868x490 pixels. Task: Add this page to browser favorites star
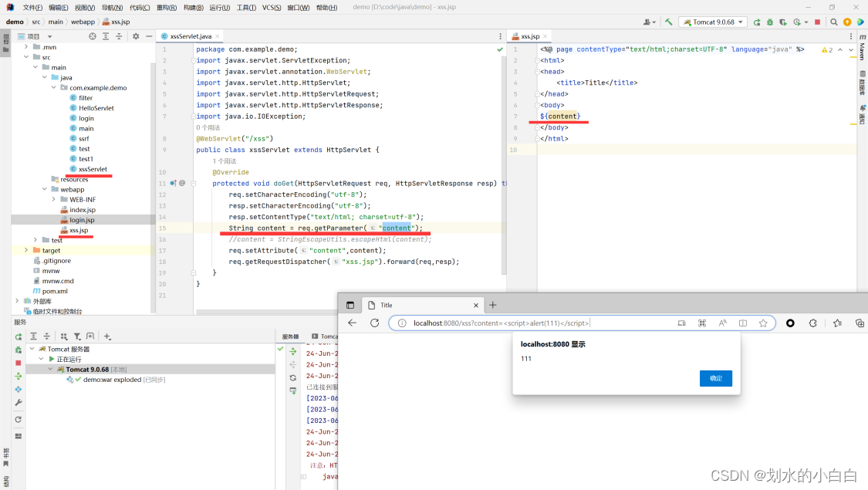coord(763,323)
